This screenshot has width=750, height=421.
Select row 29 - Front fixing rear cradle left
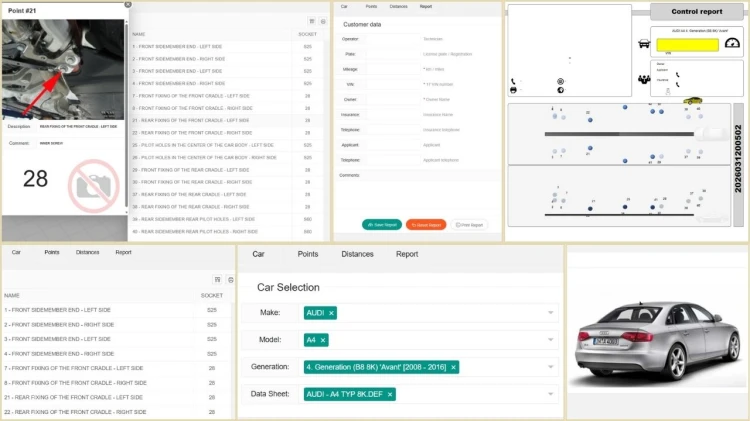click(x=226, y=170)
